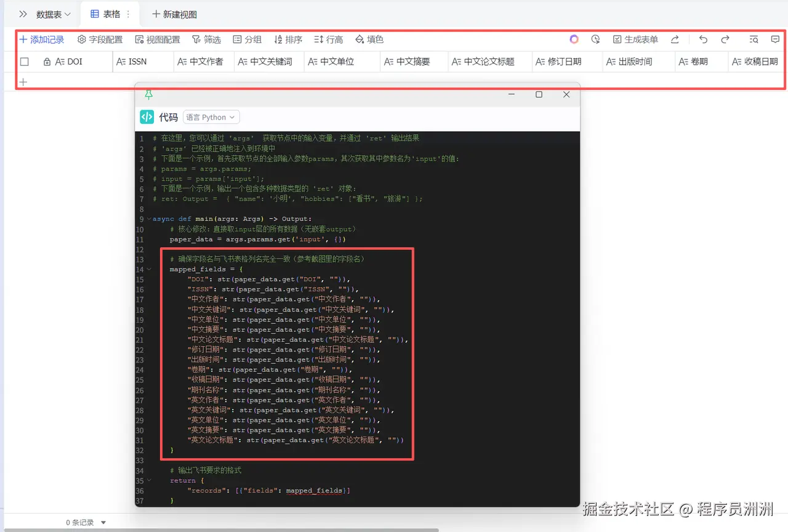This screenshot has width=788, height=532.
Task: Select the 出版时间 column header
Action: (639, 62)
